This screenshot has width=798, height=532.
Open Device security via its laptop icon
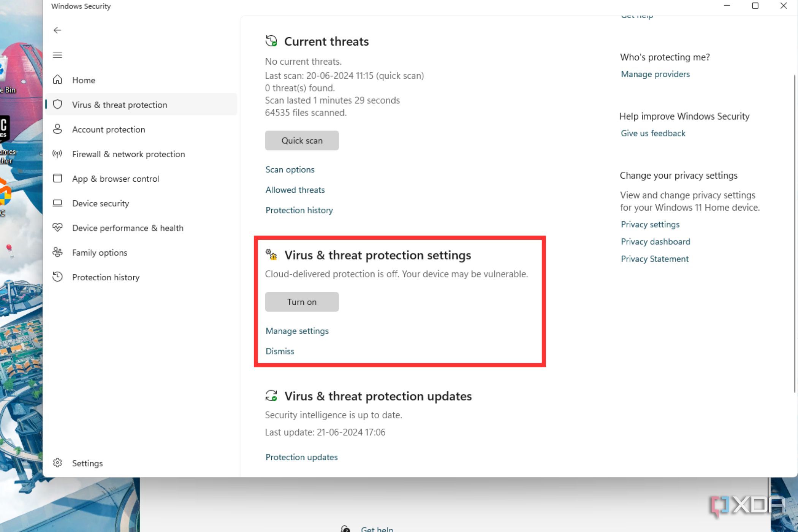(x=57, y=203)
